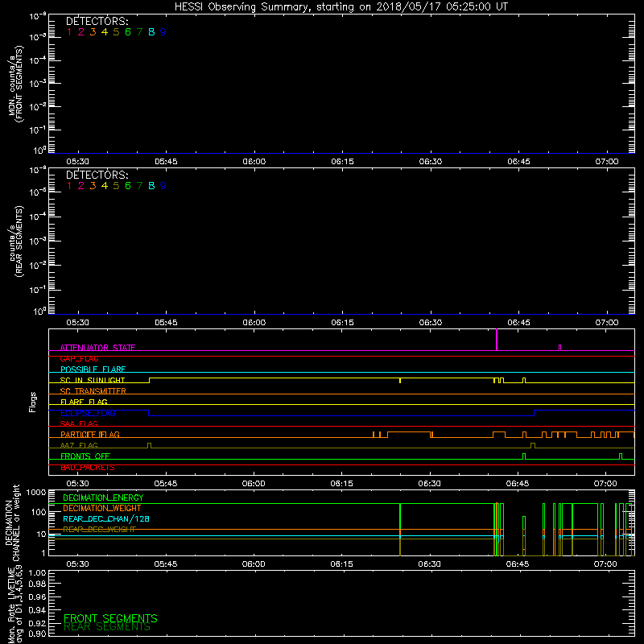Image resolution: width=644 pixels, height=644 pixels.
Task: Click the SC_TRANSMITTER flag label
Action: pos(93,391)
